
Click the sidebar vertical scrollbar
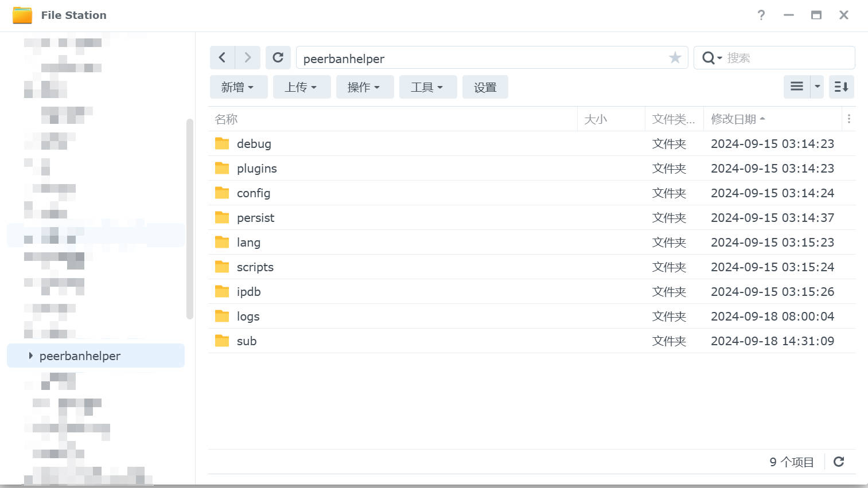tap(190, 218)
